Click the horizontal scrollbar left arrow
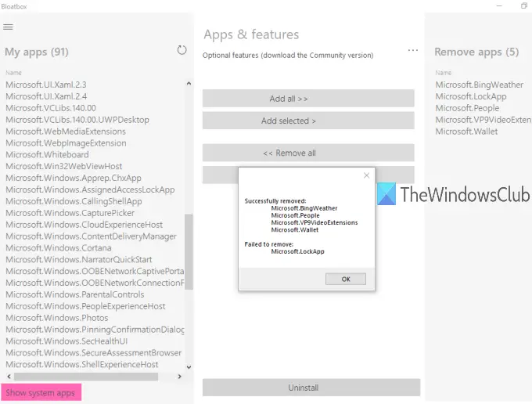The width and height of the screenshot is (532, 404). point(9,376)
